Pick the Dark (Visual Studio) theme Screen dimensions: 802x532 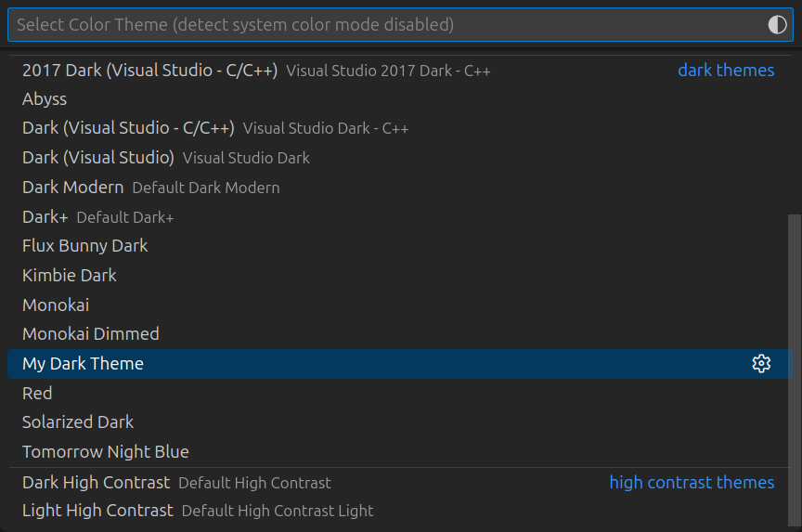click(98, 158)
